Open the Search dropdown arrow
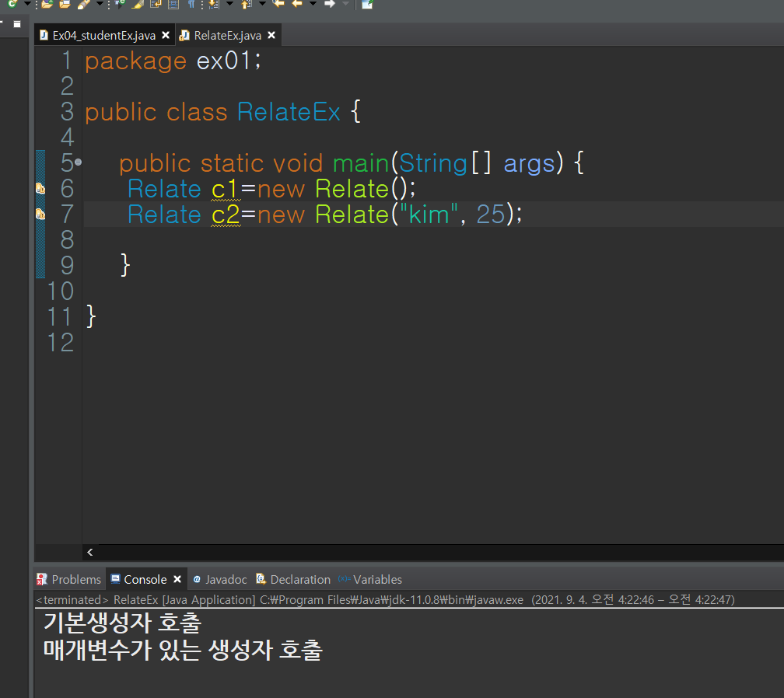The image size is (784, 698). coord(100,3)
